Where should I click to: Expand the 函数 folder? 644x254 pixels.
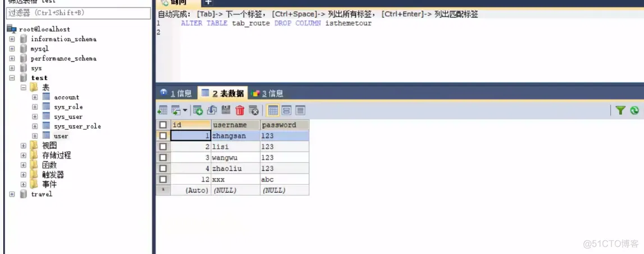[24, 165]
